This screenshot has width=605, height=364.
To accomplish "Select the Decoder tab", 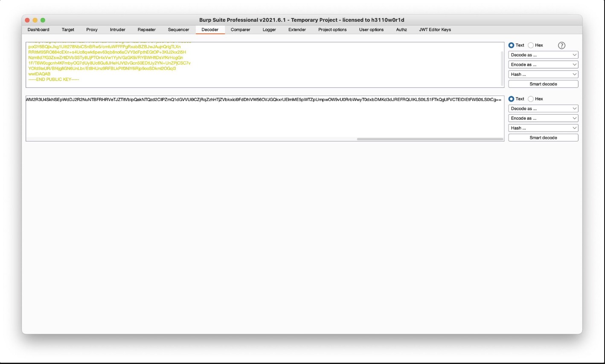I will point(210,30).
